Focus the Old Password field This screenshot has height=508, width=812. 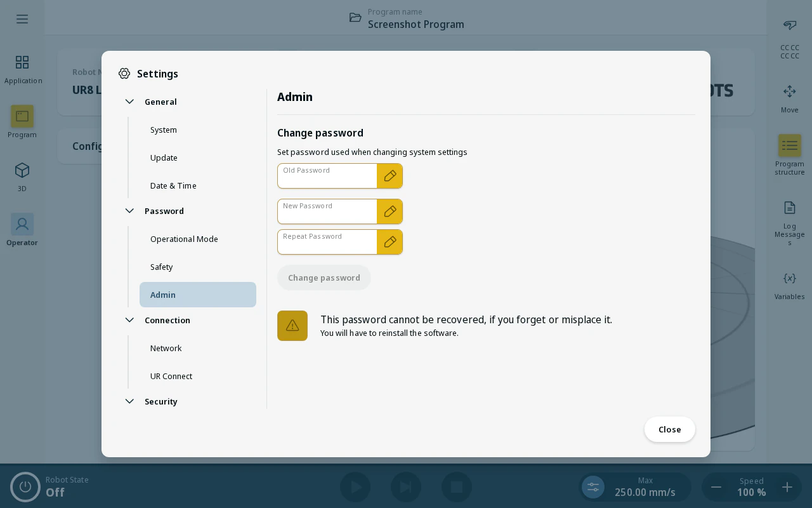327,176
